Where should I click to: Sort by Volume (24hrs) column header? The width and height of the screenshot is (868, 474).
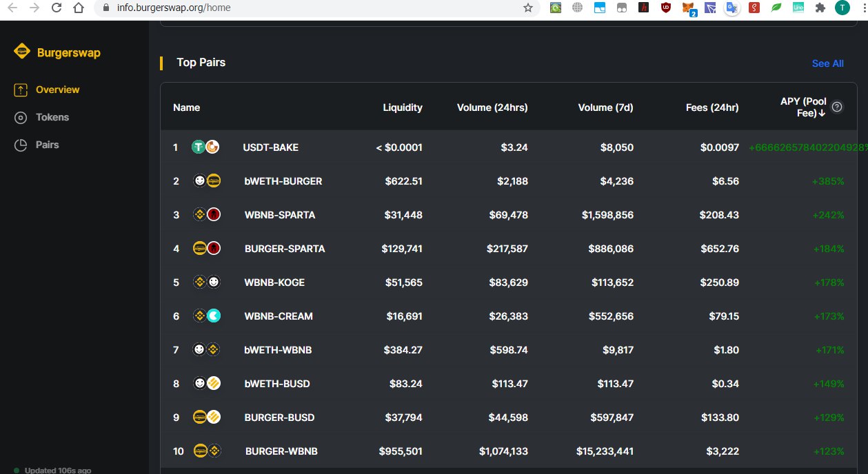tap(492, 107)
